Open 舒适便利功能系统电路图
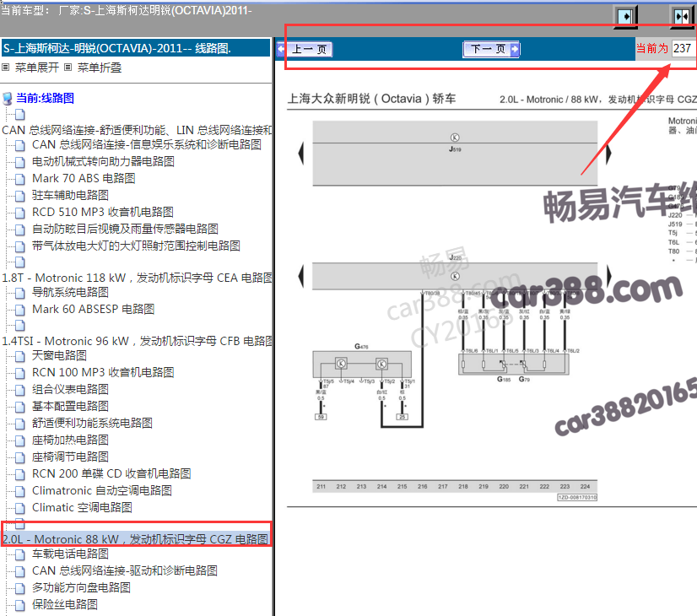The height and width of the screenshot is (616, 697). (92, 423)
